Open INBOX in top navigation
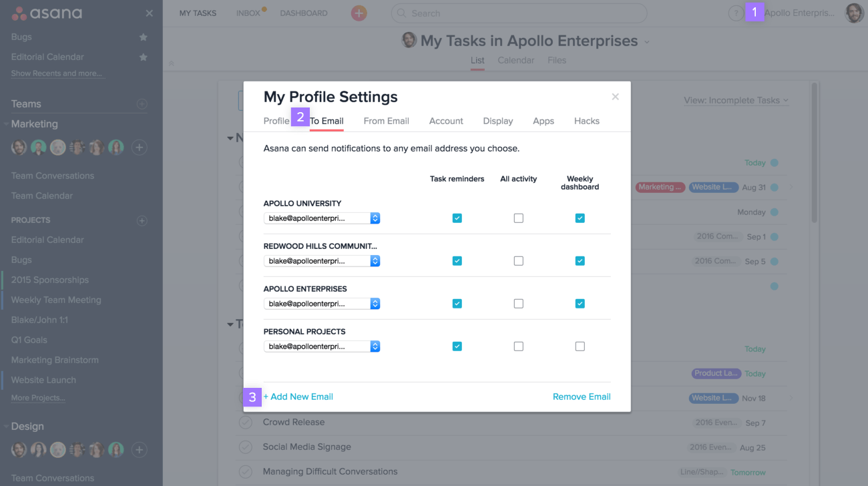The image size is (868, 486). click(x=248, y=13)
